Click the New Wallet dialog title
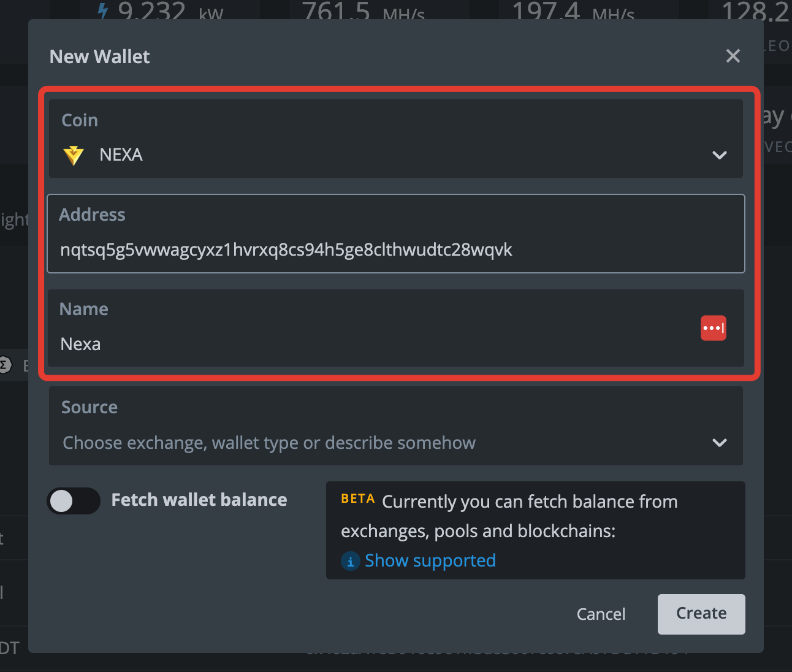 [x=99, y=56]
